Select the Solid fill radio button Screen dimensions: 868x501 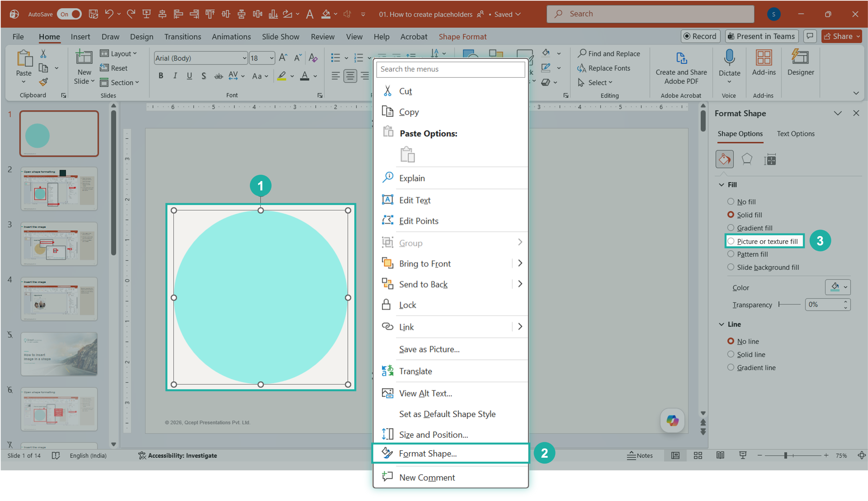pyautogui.click(x=730, y=214)
